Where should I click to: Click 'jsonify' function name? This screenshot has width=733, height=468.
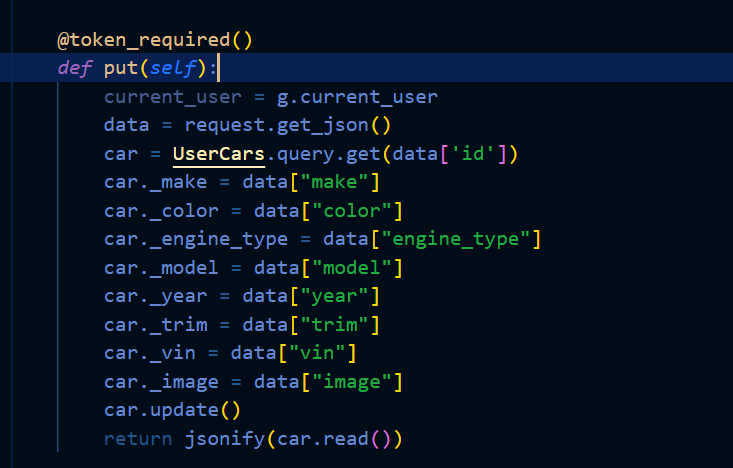225,440
